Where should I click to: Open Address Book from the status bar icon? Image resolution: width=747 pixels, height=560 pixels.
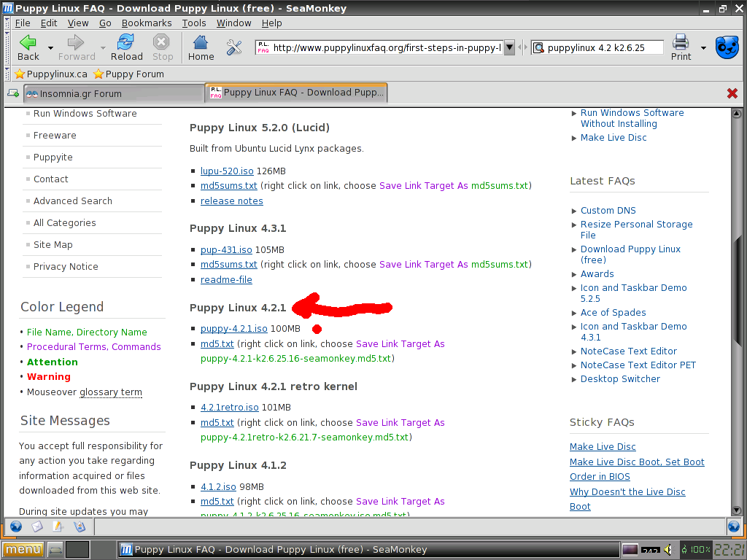[79, 526]
